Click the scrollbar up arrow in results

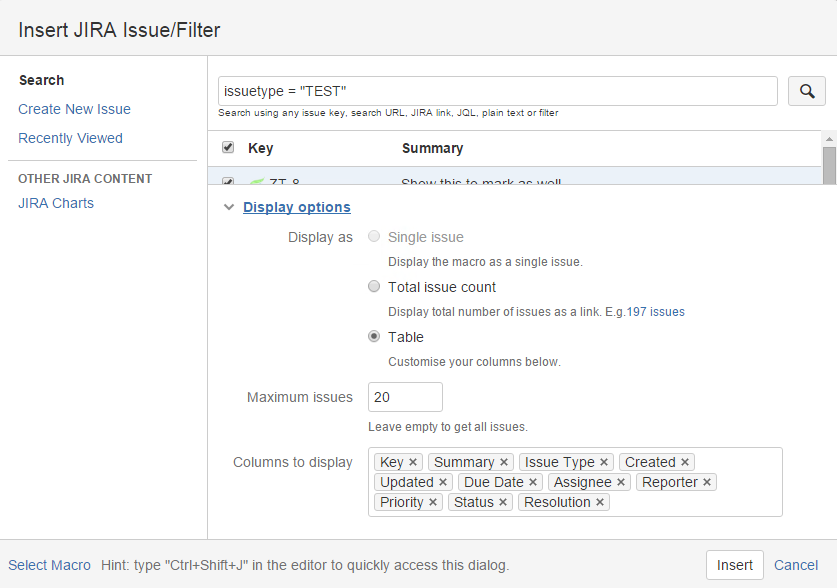tap(829, 139)
